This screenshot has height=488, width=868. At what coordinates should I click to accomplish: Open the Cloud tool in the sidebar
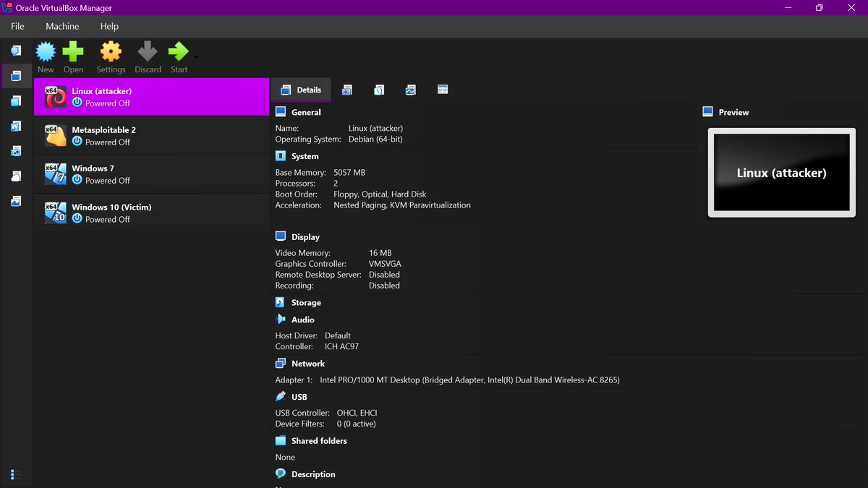point(16,176)
